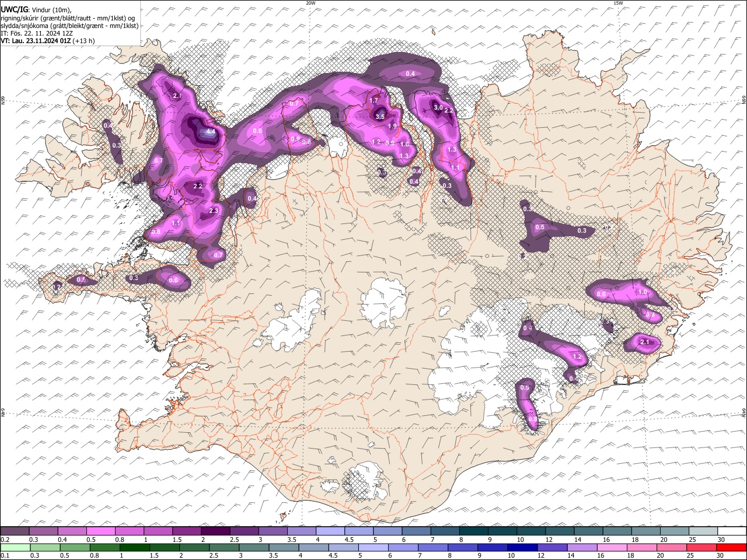Screen dimensions: 747x560
Task: Click the 0.2 label in the upper legend
Action: 5,539
